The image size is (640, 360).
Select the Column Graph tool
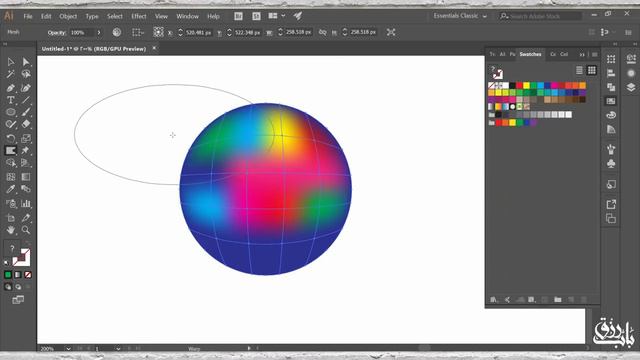tap(26, 203)
